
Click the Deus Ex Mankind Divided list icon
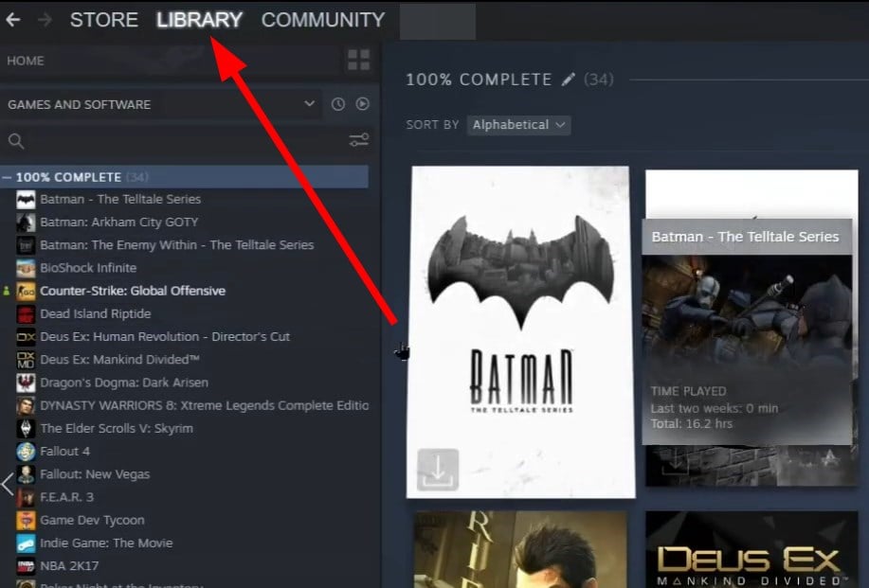point(26,360)
